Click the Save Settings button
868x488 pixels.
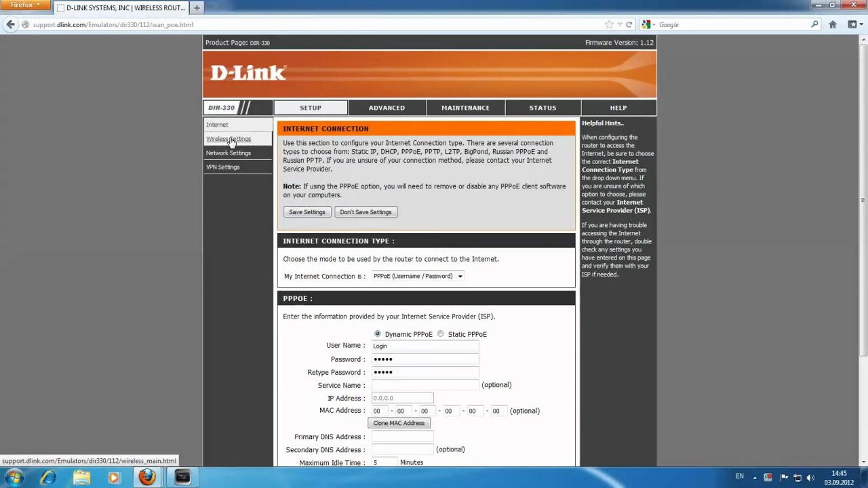(x=307, y=212)
